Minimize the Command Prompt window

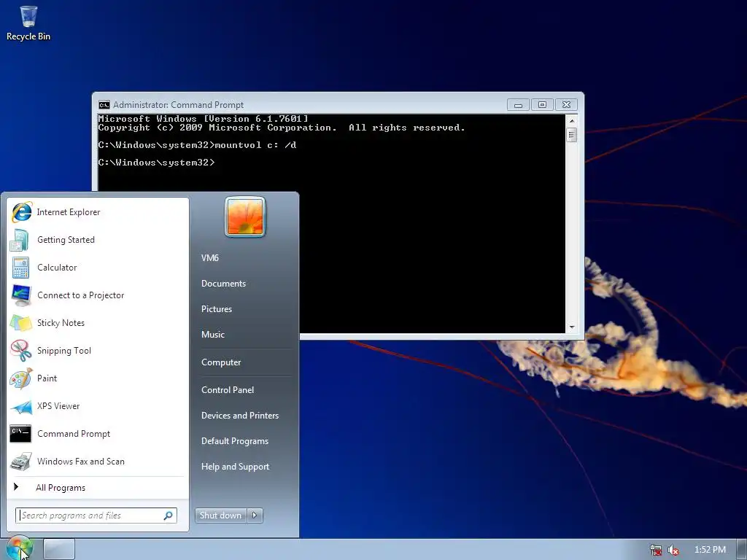pyautogui.click(x=518, y=105)
